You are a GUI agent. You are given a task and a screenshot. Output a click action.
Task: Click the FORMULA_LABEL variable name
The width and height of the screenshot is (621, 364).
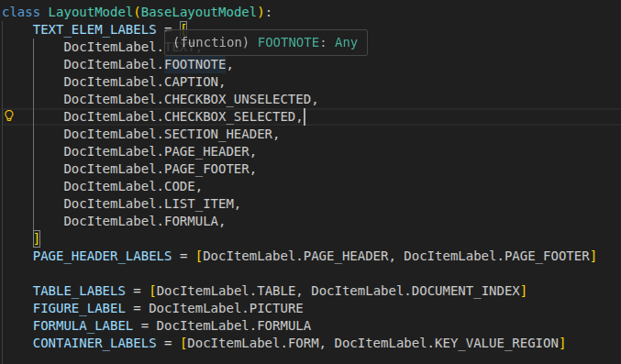pos(83,326)
